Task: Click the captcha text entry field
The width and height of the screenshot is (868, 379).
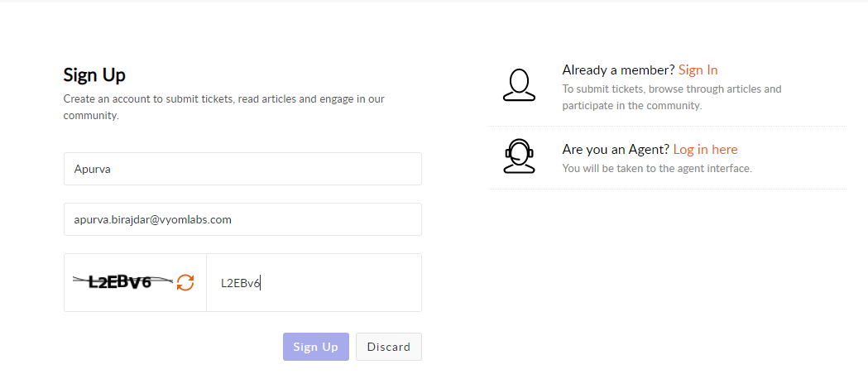Action: pyautogui.click(x=314, y=283)
